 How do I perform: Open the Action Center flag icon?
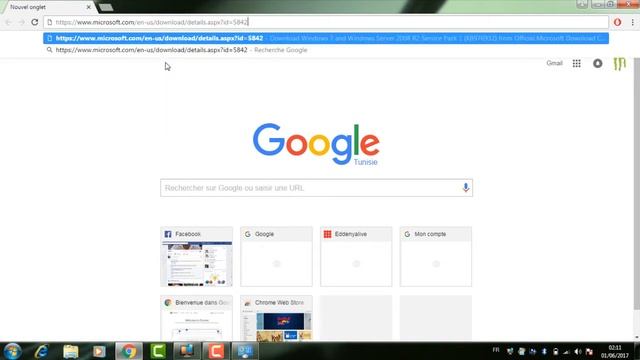click(589, 351)
